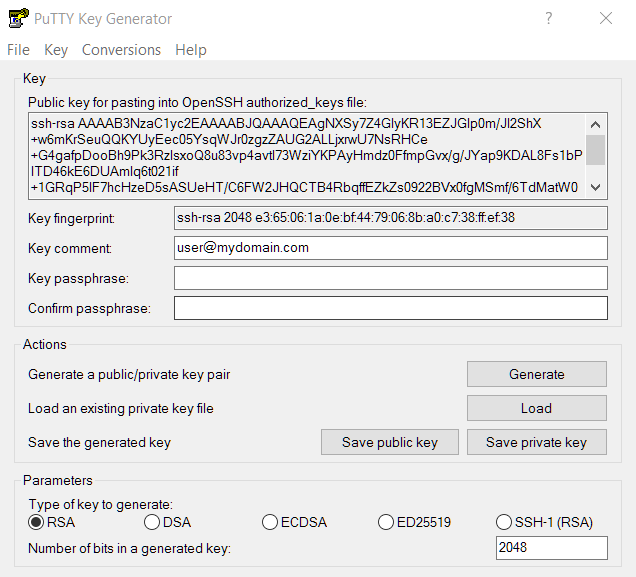Click the 'Generate a public/private key pair' text
This screenshot has height=577, width=636.
pos(129,374)
